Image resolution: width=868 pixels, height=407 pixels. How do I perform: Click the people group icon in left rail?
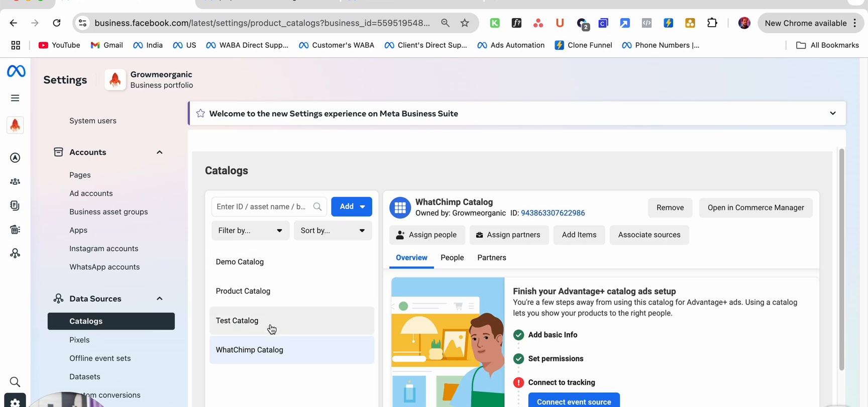click(15, 181)
